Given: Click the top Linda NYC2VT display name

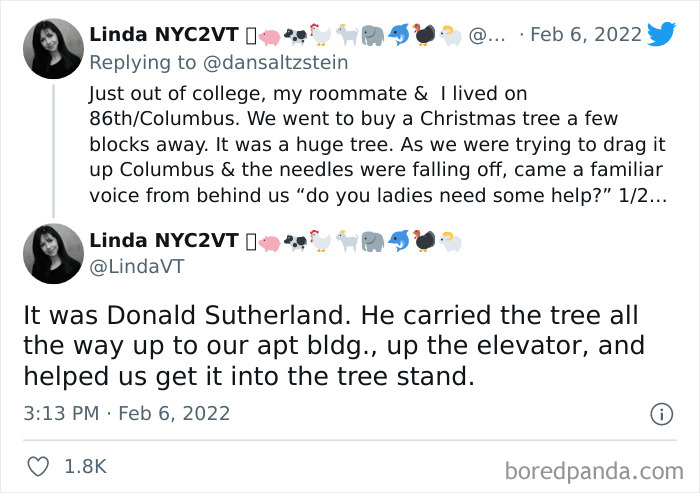Looking at the screenshot, I should [x=164, y=34].
